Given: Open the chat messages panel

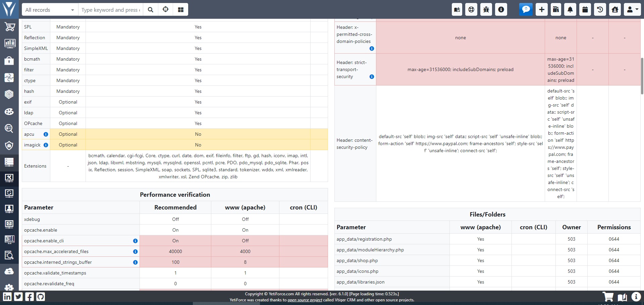Looking at the screenshot, I should [526, 9].
